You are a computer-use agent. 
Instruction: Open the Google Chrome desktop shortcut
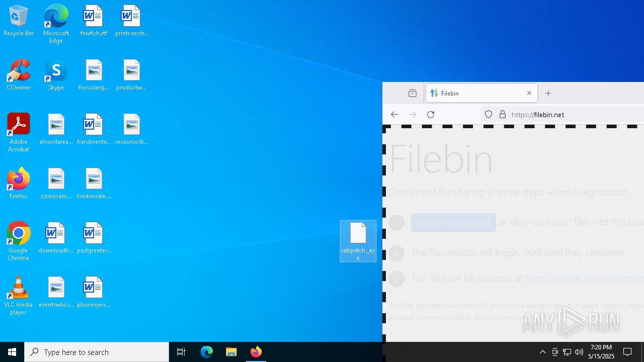pos(19,241)
